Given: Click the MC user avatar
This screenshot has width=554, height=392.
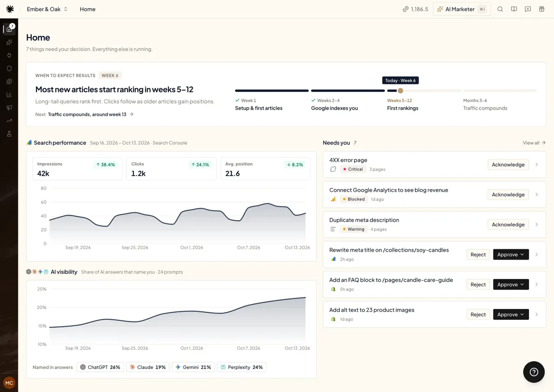Looking at the screenshot, I should tap(9, 383).
